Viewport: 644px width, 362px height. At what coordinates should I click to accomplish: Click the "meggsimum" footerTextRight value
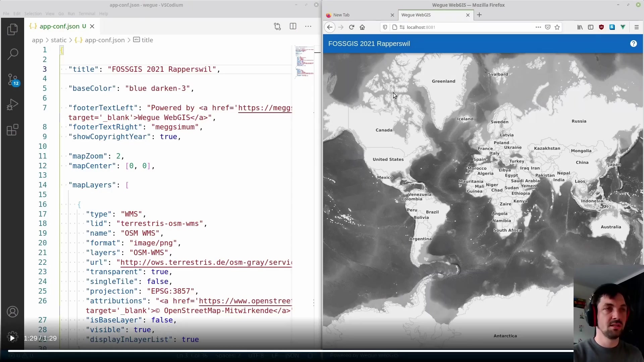point(175,127)
